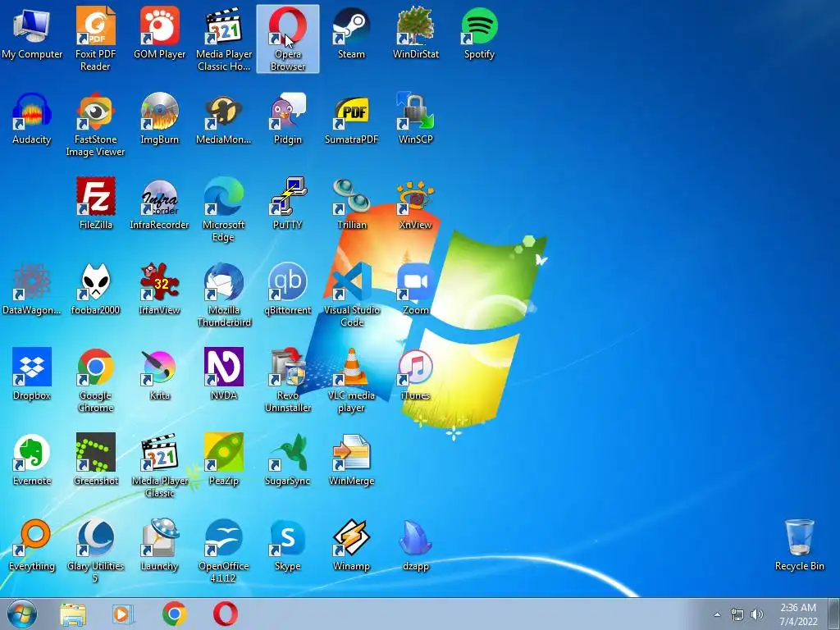Open Google Chrome from the taskbar

pyautogui.click(x=174, y=614)
